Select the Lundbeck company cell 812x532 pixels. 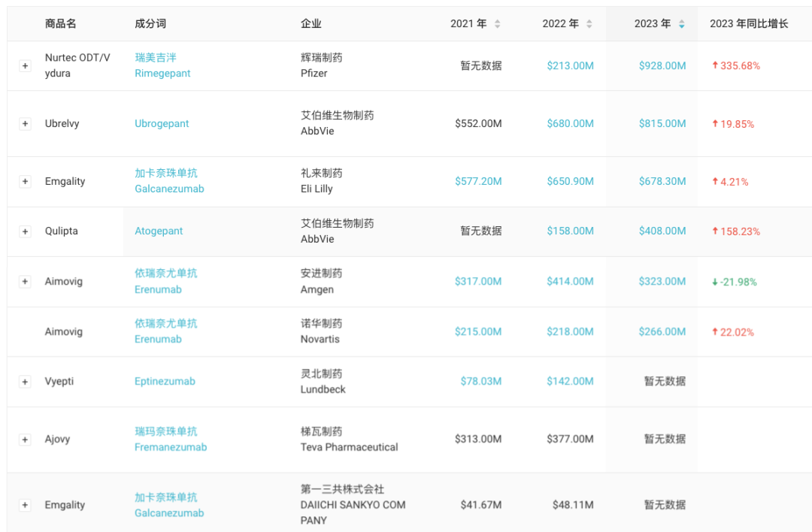click(x=323, y=382)
